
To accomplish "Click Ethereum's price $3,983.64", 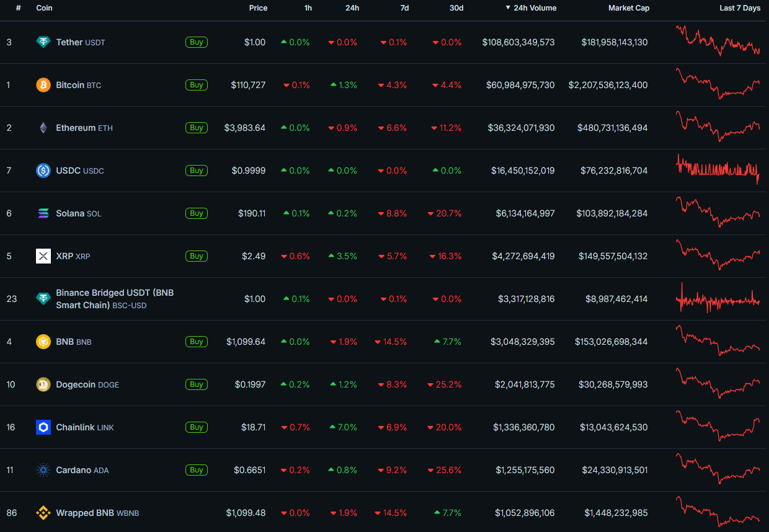I will [x=245, y=128].
